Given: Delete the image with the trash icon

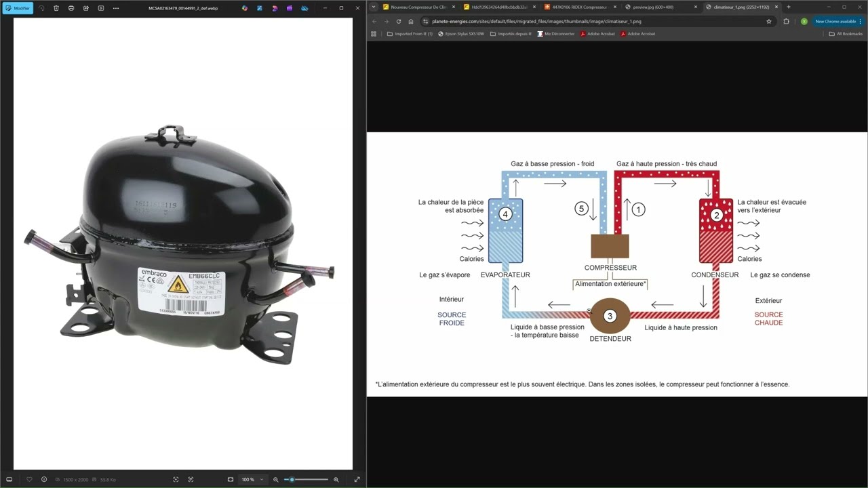Looking at the screenshot, I should pos(56,8).
